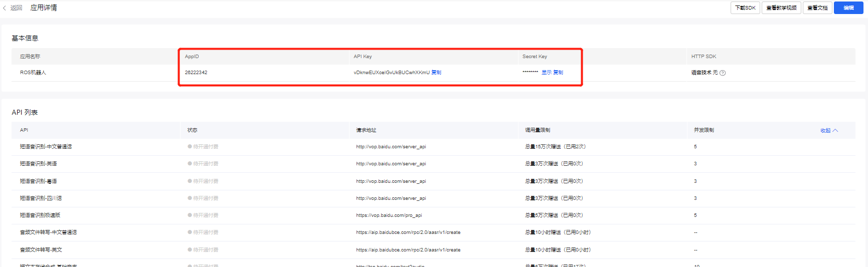Click the help icon next to 语音技术
Viewport: 868px width, 267px height.
point(723,73)
